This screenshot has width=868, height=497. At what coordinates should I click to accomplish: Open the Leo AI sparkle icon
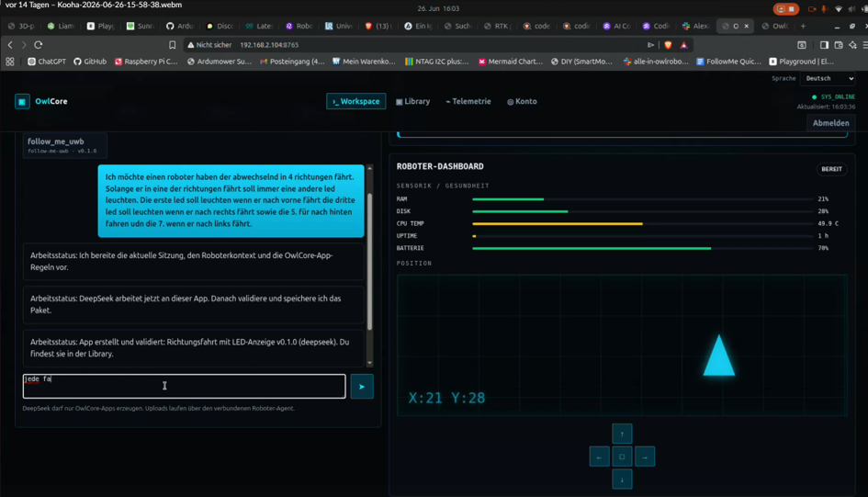(852, 45)
